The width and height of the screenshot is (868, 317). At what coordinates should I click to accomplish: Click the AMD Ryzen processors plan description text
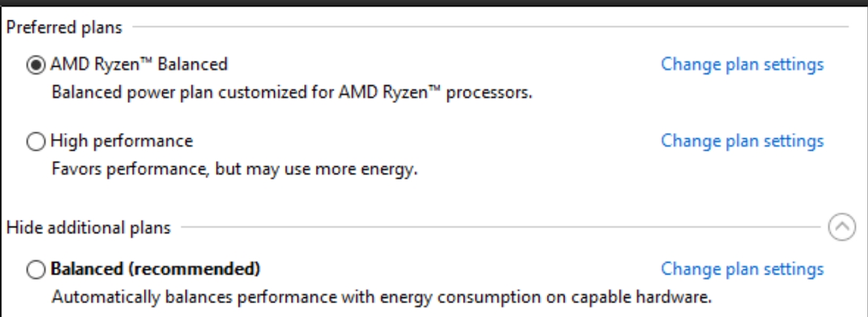click(x=291, y=93)
